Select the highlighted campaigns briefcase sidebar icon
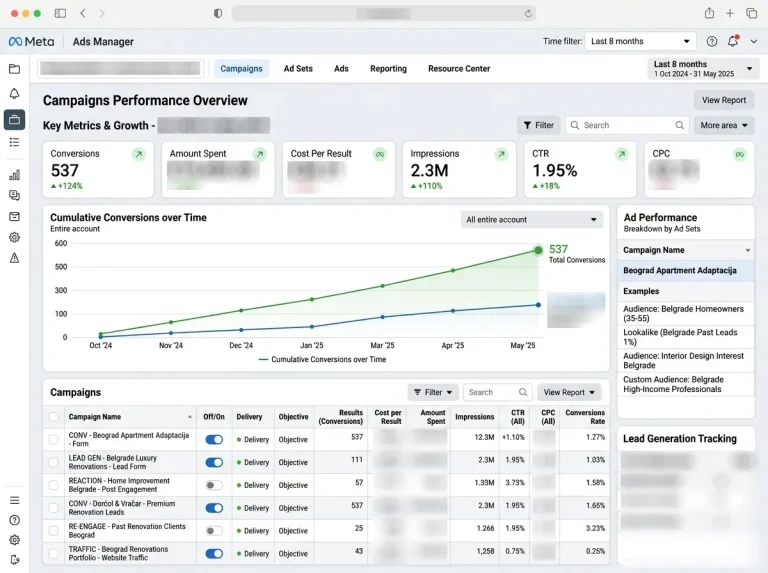This screenshot has height=573, width=768. 15,119
